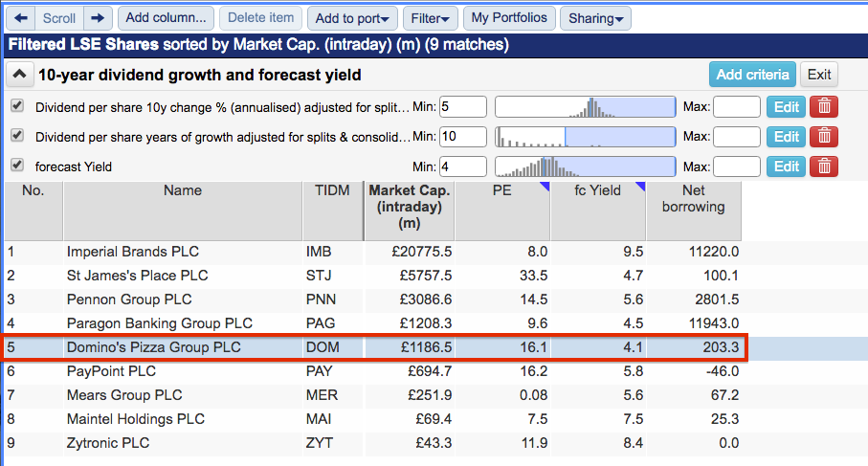Click the Scroll label button
Image resolution: width=868 pixels, height=466 pixels.
coord(59,18)
